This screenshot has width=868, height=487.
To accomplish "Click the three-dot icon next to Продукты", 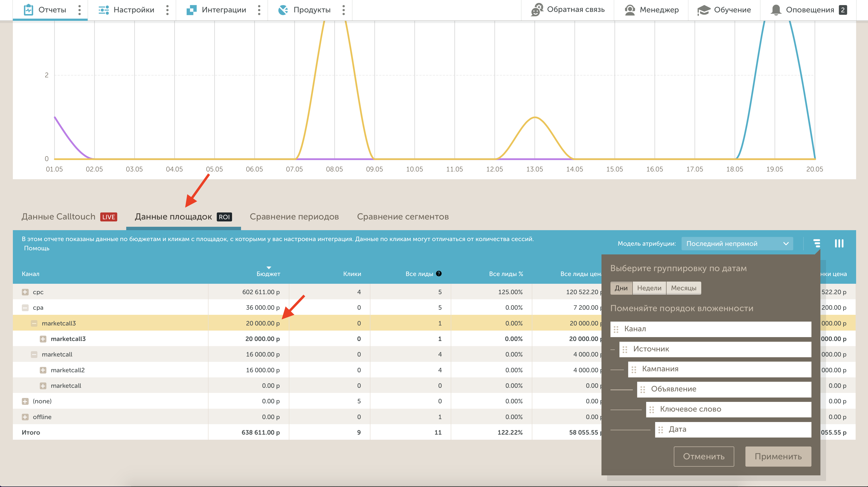I will [344, 10].
